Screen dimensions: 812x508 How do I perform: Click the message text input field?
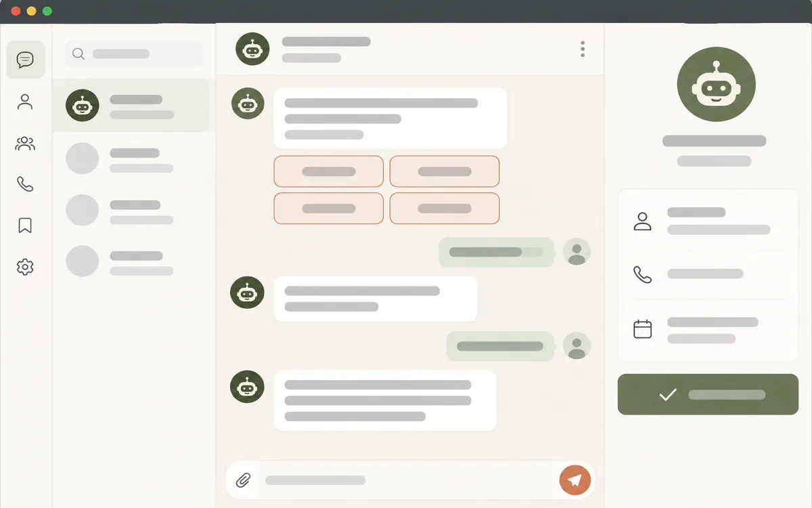(406, 480)
